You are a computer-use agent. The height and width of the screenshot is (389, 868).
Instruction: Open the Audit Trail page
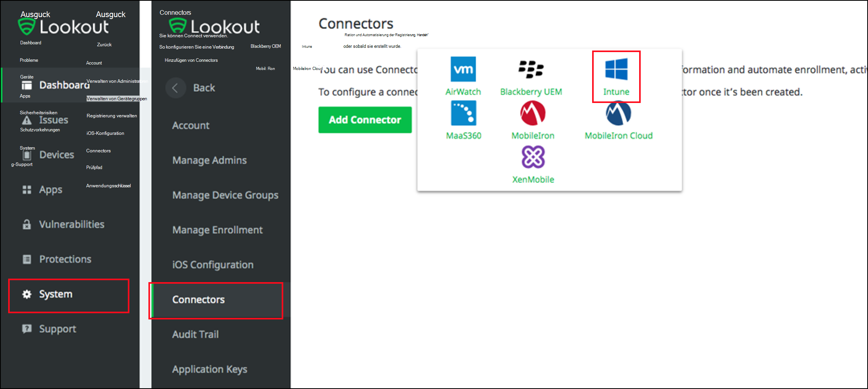pyautogui.click(x=195, y=335)
